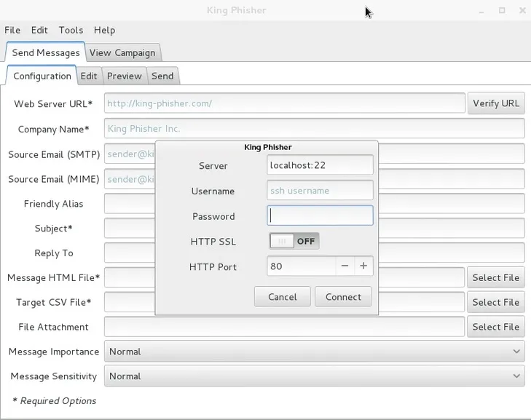The height and width of the screenshot is (420, 531).
Task: Select File for Target CSV File
Action: (496, 302)
